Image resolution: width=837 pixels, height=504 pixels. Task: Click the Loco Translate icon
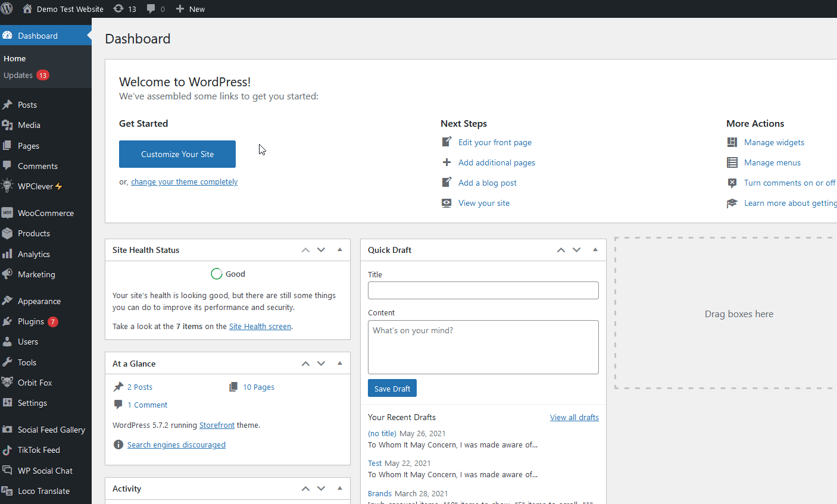[7, 491]
